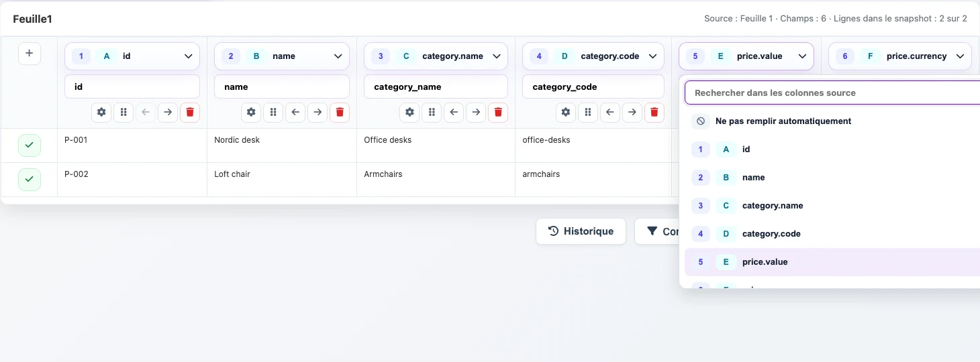This screenshot has width=980, height=362.
Task: Toggle the checkmark for row P-002
Action: (30, 180)
